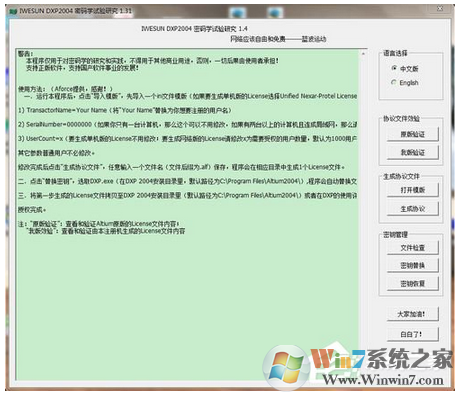The width and height of the screenshot is (460, 394).
Task: Click the 生成协议 button
Action: 413,209
